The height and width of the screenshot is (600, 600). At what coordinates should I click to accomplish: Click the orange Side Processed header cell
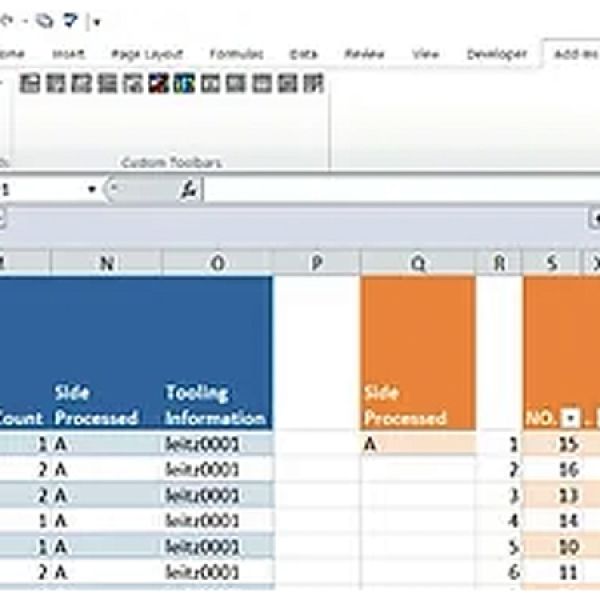click(x=417, y=405)
